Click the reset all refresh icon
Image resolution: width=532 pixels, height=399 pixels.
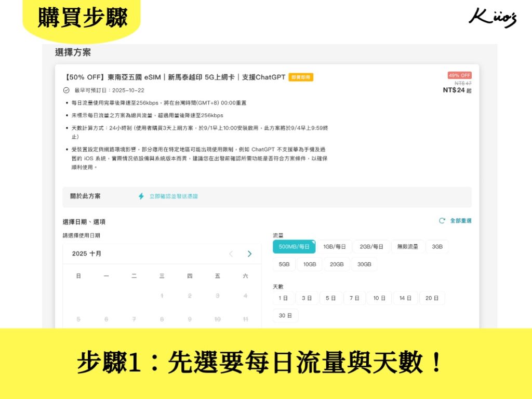click(442, 221)
